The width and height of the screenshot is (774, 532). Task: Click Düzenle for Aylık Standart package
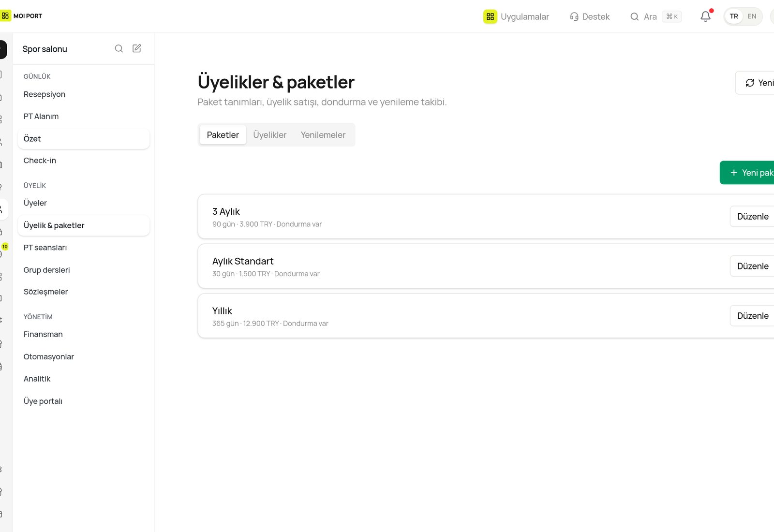pos(752,266)
